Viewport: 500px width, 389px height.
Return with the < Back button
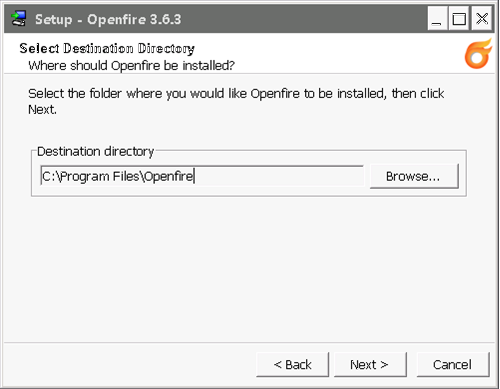pyautogui.click(x=292, y=364)
